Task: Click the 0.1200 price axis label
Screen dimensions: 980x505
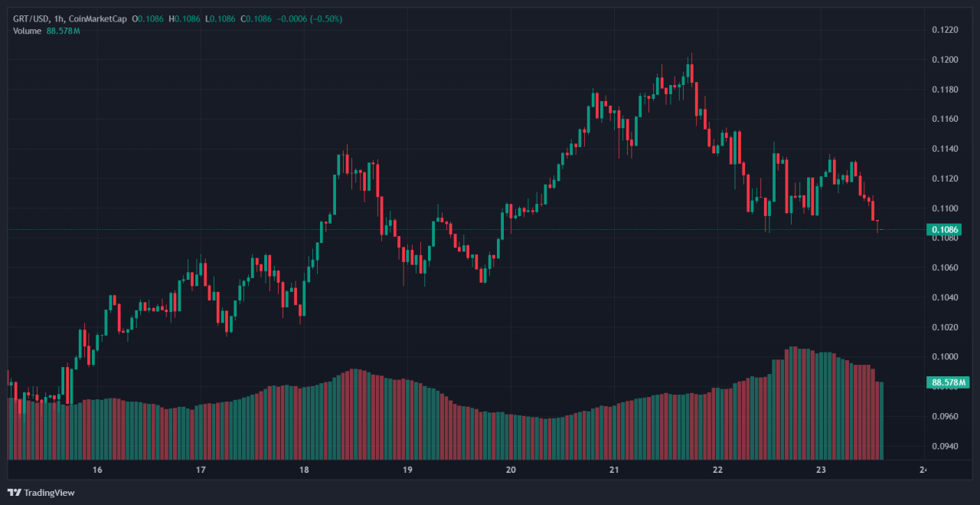Action: [943, 60]
